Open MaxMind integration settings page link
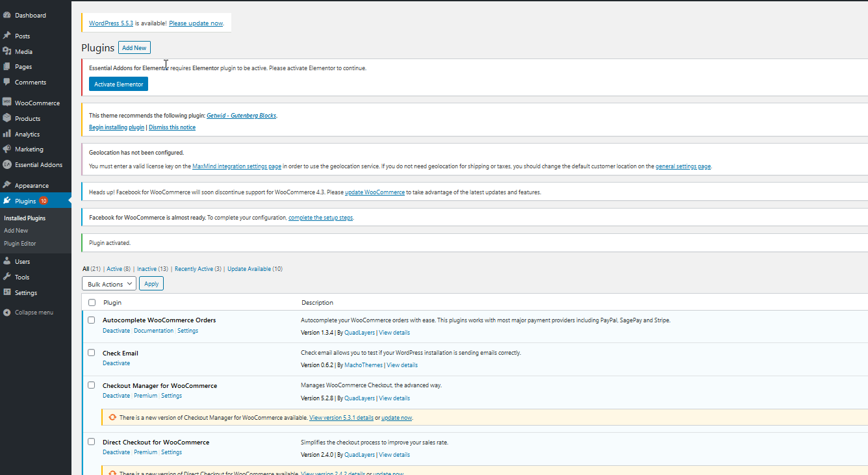The width and height of the screenshot is (868, 475). pyautogui.click(x=236, y=166)
